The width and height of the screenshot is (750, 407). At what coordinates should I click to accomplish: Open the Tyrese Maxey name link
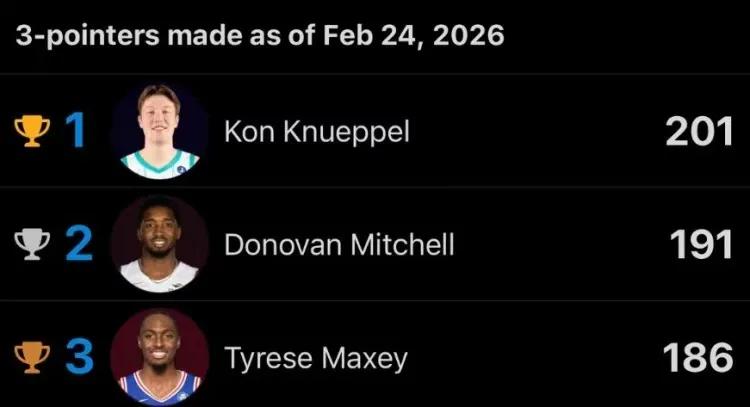pos(315,359)
